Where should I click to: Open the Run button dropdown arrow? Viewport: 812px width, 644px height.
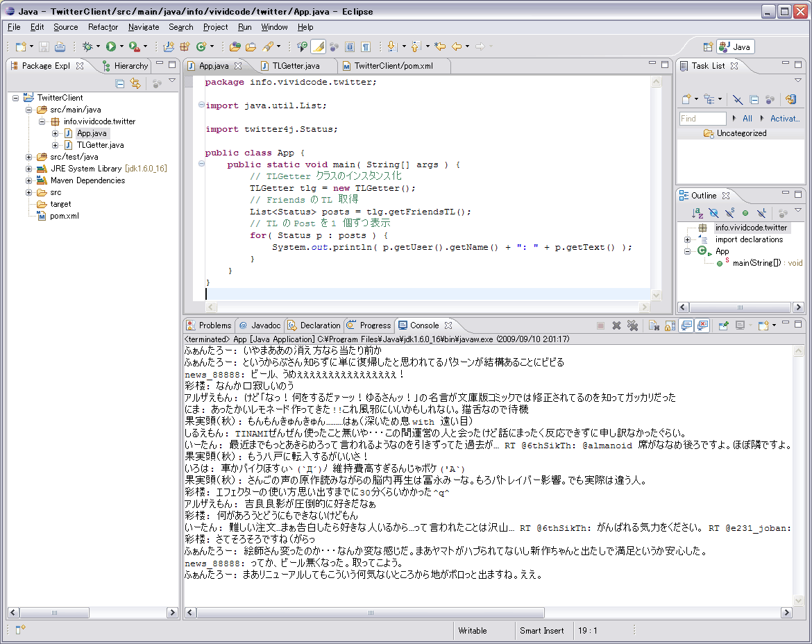point(121,46)
